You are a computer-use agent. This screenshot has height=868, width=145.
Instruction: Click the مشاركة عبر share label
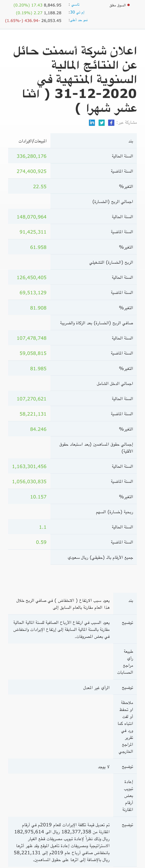click(126, 123)
